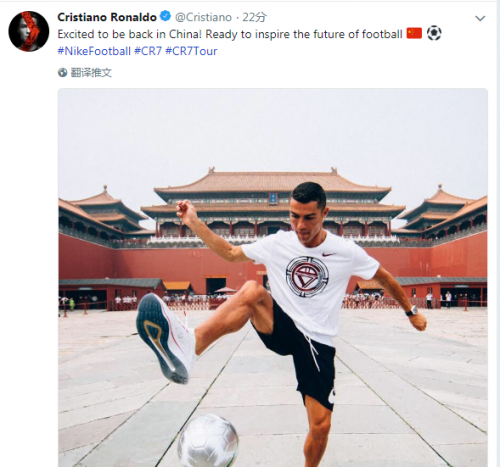Open the #NikeFootball hashtag

click(94, 51)
